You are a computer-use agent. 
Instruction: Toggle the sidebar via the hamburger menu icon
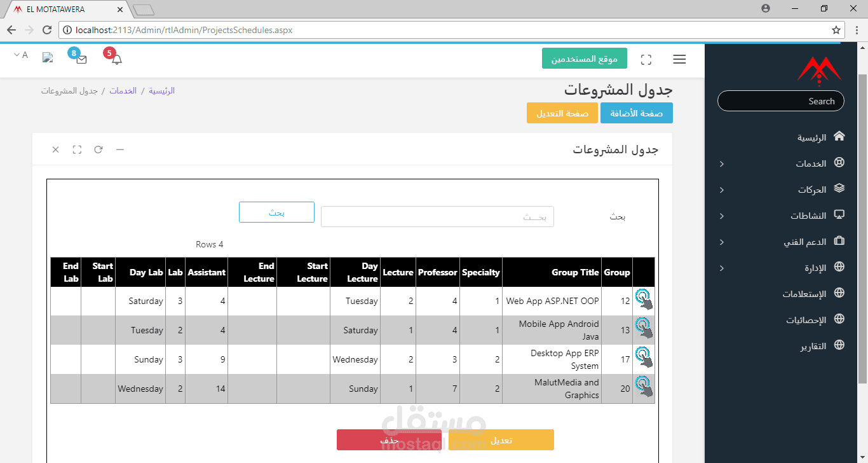[679, 59]
